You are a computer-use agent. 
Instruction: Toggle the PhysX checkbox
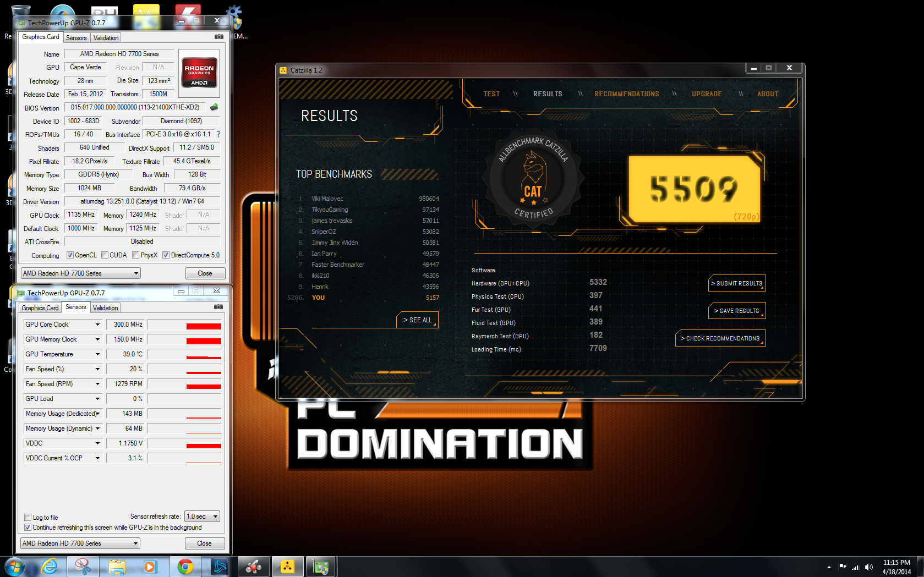point(135,255)
